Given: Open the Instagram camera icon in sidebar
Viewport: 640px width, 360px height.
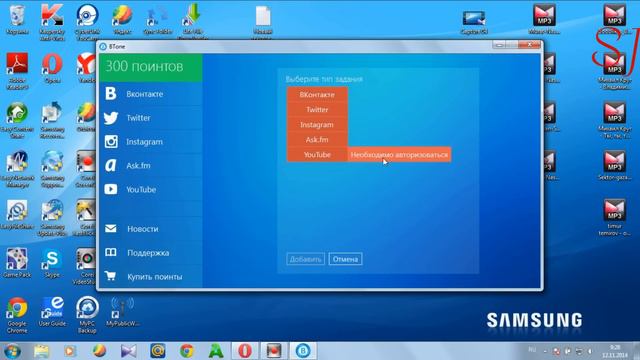Looking at the screenshot, I should click(x=111, y=142).
